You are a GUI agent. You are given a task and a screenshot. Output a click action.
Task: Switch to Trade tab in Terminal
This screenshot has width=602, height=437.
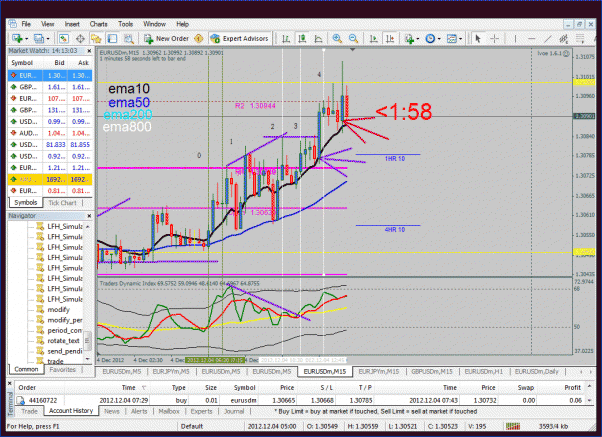[29, 411]
